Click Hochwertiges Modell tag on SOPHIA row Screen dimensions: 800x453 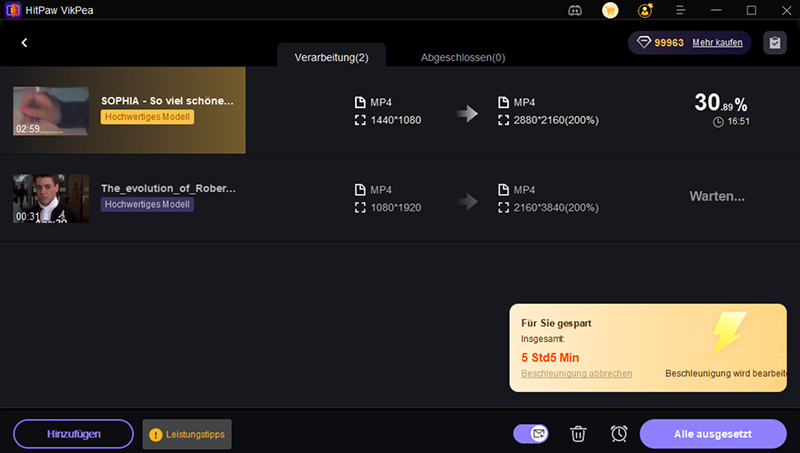coord(147,117)
